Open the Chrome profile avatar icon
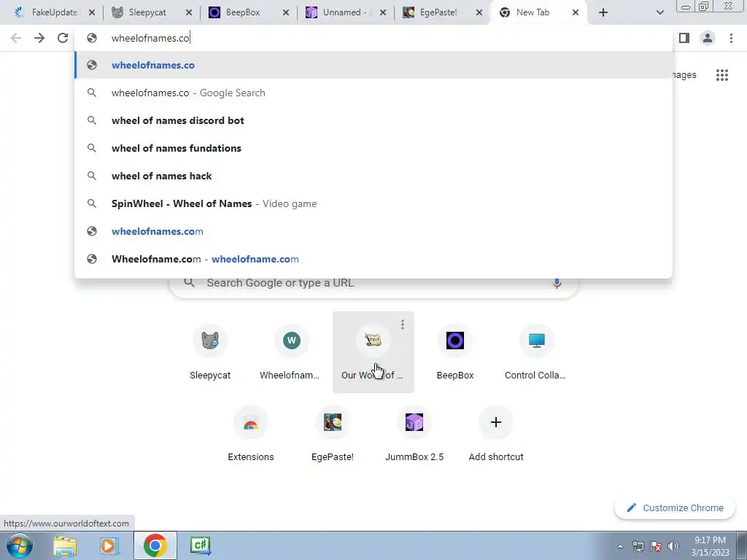The image size is (747, 560). [708, 38]
